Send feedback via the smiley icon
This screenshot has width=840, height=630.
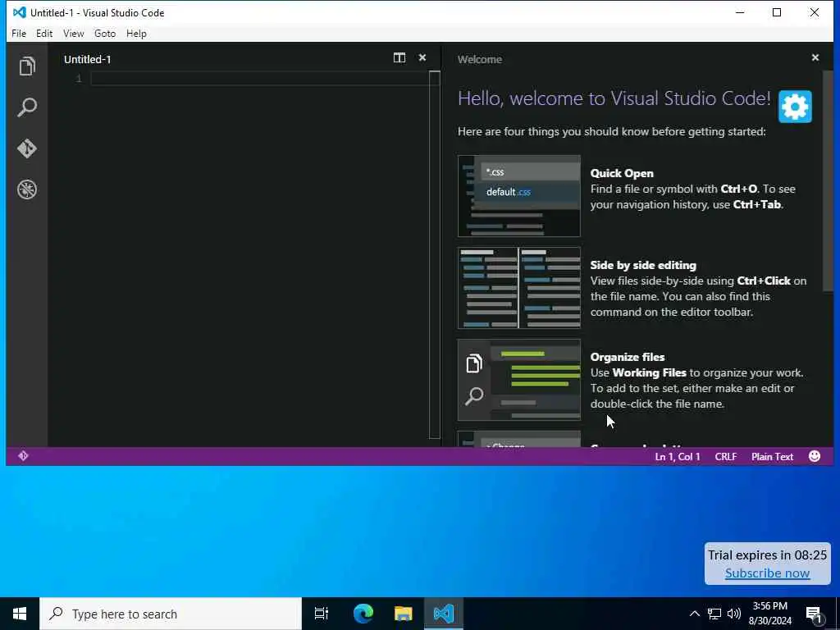coord(815,456)
